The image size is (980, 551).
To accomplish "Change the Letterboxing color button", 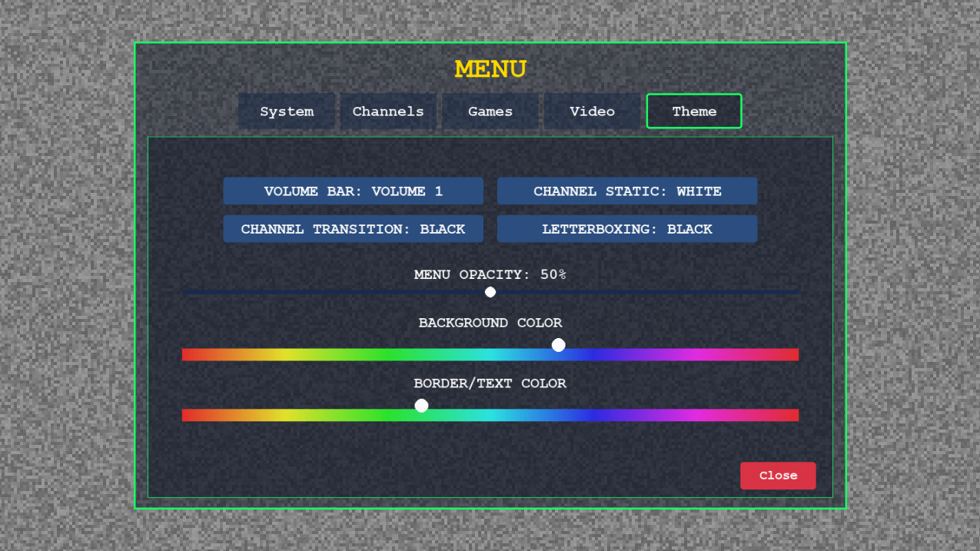I will click(x=627, y=229).
